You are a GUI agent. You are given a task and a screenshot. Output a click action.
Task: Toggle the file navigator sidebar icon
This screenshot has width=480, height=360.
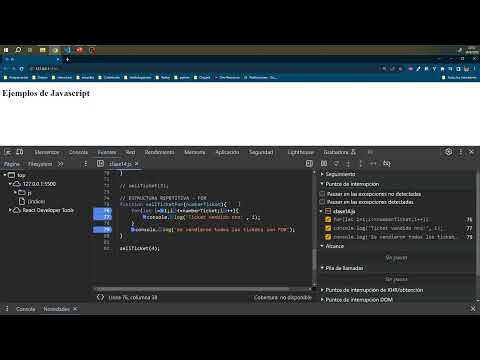[x=100, y=163]
